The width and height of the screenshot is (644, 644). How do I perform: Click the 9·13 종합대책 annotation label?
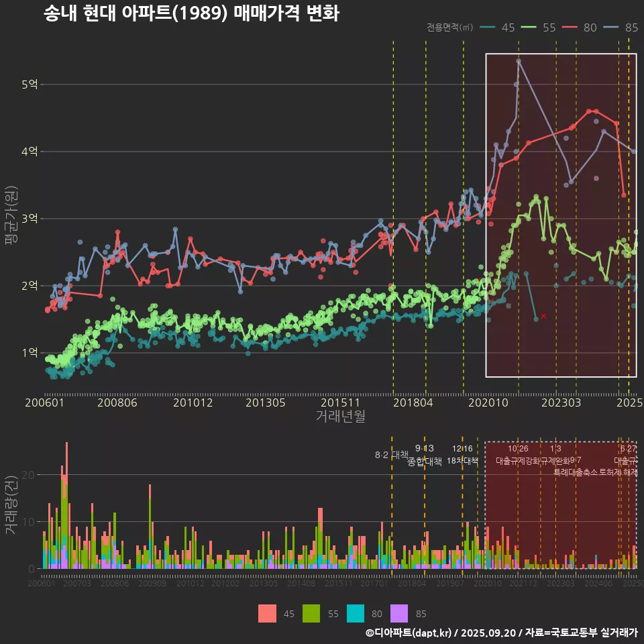coord(424,455)
